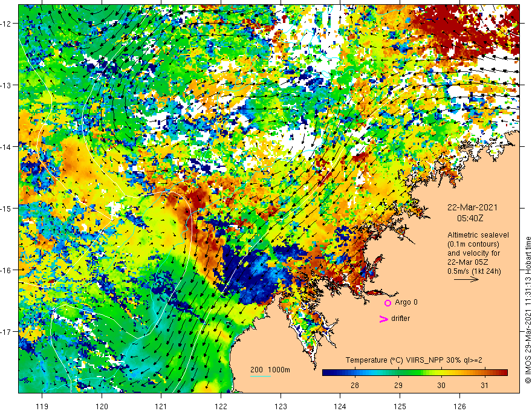This screenshot has width=532, height=411.
Task: Click longitude axis label 124
Action: (340, 406)
